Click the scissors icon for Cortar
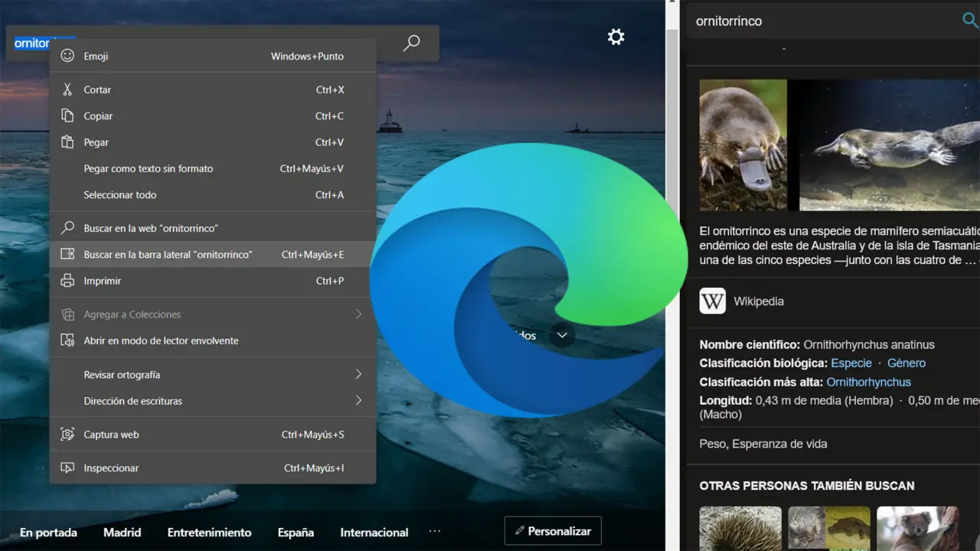Viewport: 980px width, 551px height. tap(68, 90)
